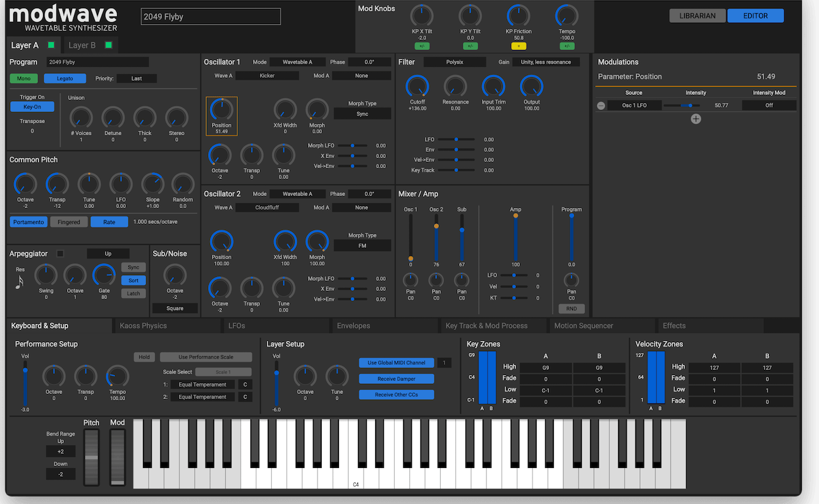Click the Hold button

(x=144, y=357)
